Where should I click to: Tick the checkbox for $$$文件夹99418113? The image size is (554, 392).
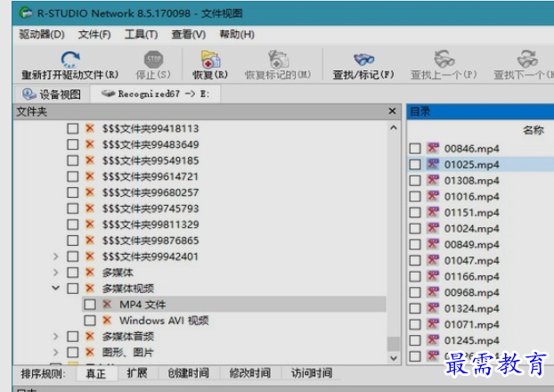(73, 128)
